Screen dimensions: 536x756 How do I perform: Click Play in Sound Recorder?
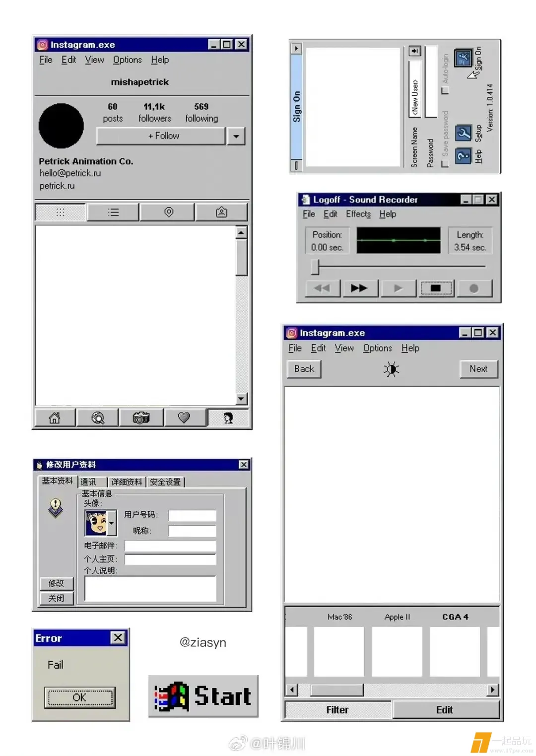398,288
